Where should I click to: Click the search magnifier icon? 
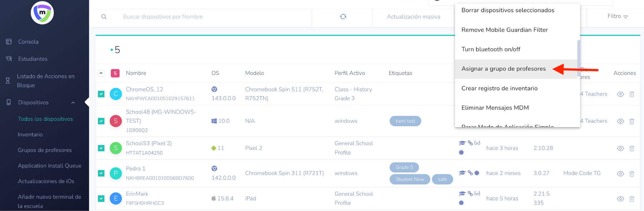coord(104,17)
